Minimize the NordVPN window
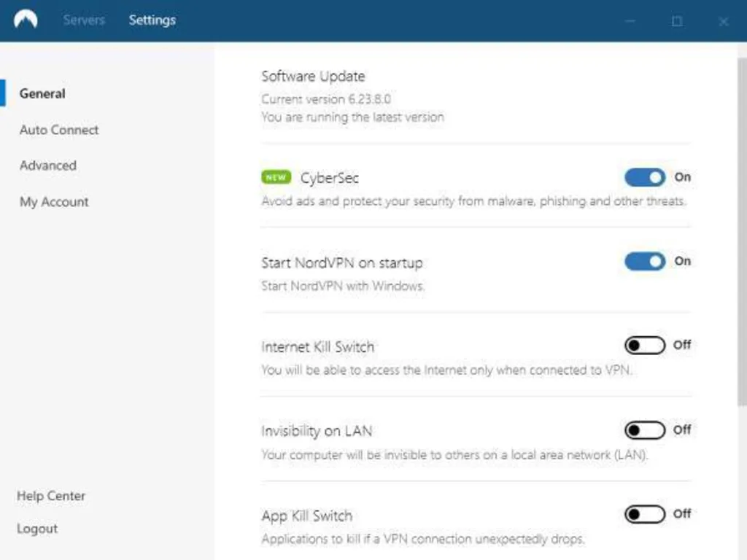Screen dimensions: 747x560 [x=630, y=21]
